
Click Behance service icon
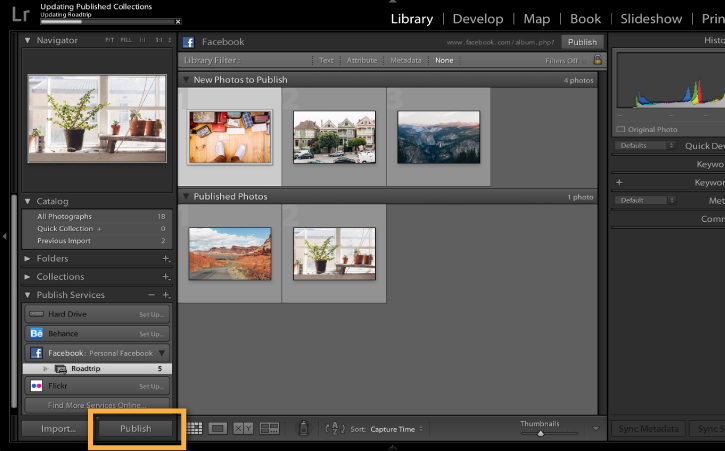click(36, 334)
